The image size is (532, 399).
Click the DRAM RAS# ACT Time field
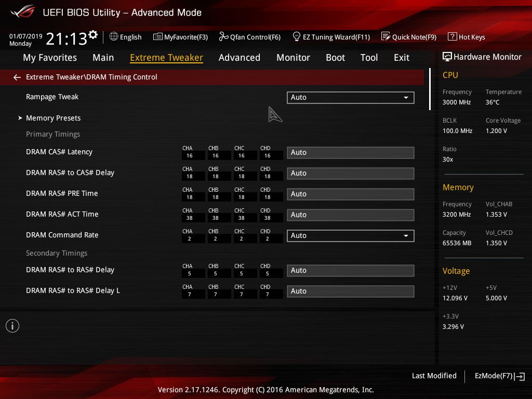[x=351, y=215]
